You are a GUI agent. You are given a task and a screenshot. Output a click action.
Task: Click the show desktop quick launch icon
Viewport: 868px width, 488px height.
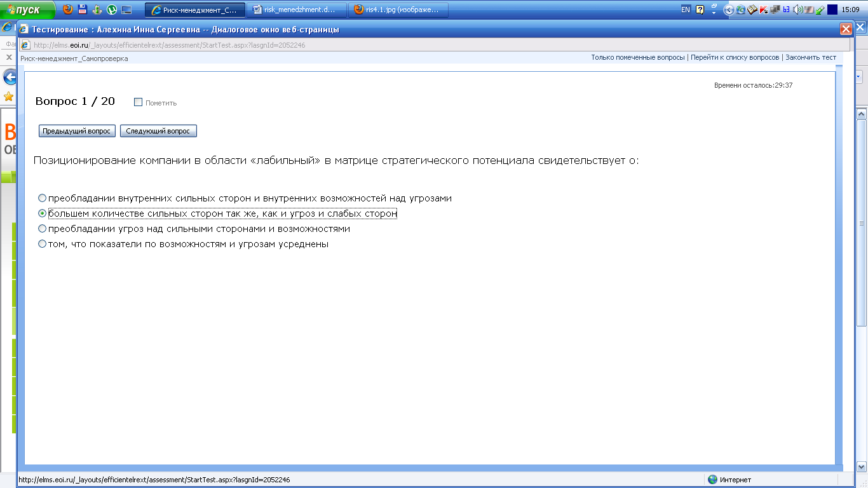point(126,10)
